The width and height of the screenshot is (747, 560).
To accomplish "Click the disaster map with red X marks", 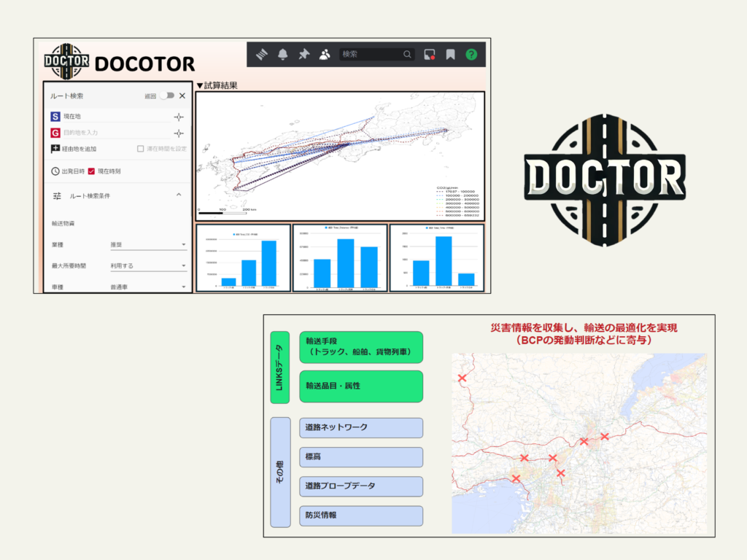I will point(578,443).
